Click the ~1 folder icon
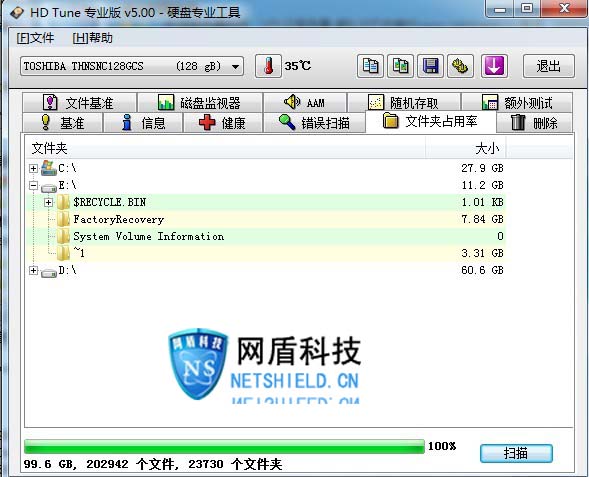The width and height of the screenshot is (589, 477). click(63, 253)
